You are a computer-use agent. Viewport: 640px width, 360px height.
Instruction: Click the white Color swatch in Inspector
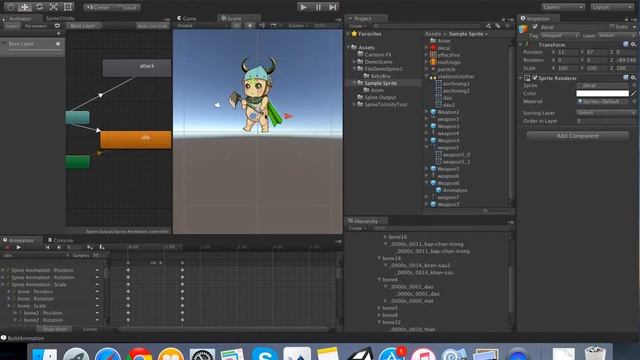[x=602, y=93]
